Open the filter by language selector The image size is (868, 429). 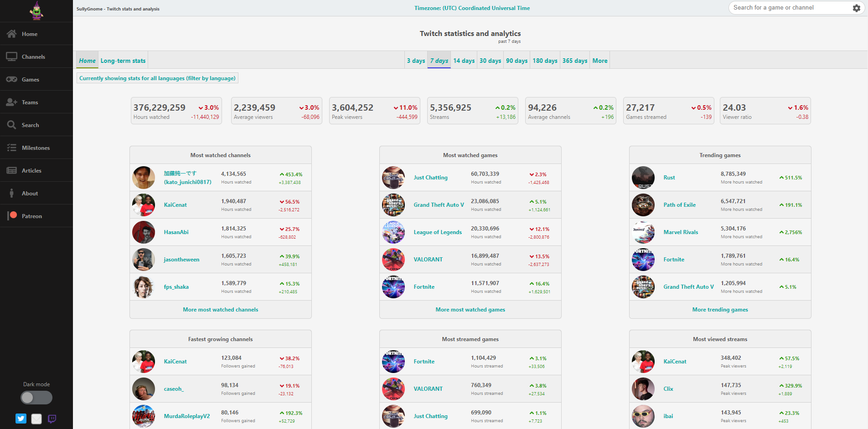tap(157, 78)
